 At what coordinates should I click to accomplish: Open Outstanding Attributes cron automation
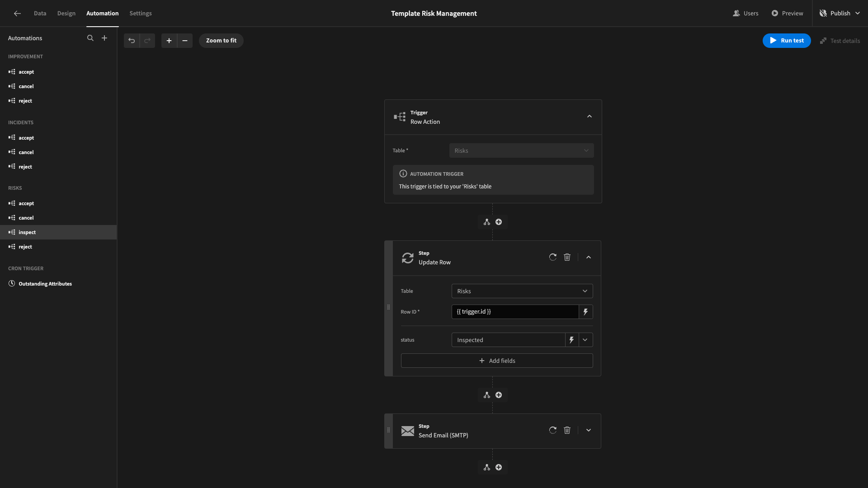pos(58,284)
